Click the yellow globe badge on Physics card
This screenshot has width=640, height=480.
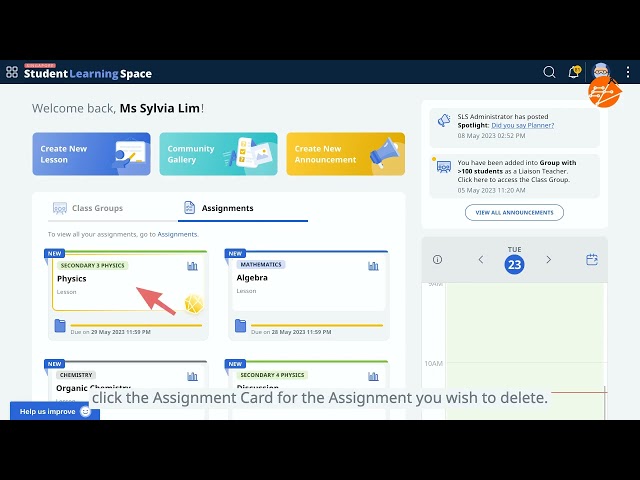tap(194, 304)
